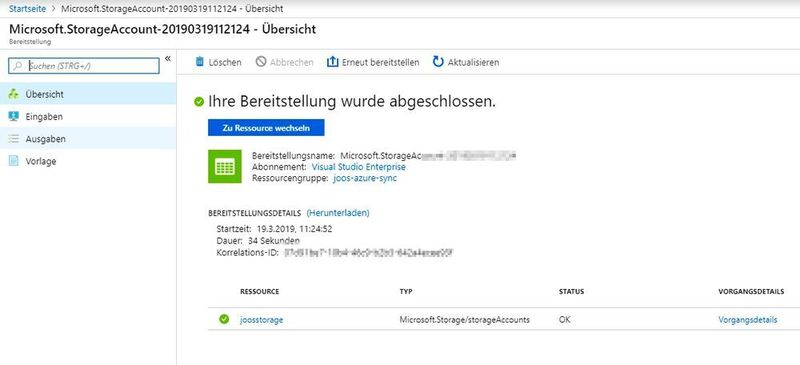Viewport: 800px width, 365px height.
Task: Click breadcrumb Microsoft.StorageAccount-20190319112124 - Übersicht
Action: [172, 9]
